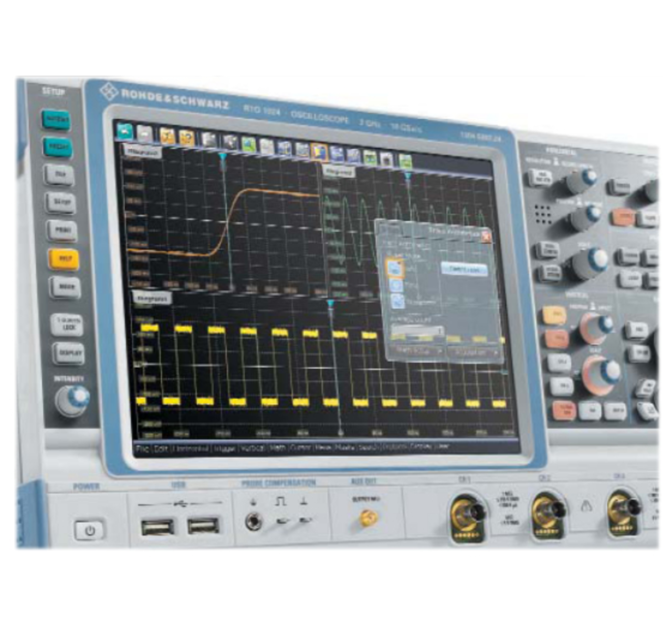The image size is (672, 634).
Task: Tap the right USB port on the front panel
Action: pyautogui.click(x=204, y=525)
